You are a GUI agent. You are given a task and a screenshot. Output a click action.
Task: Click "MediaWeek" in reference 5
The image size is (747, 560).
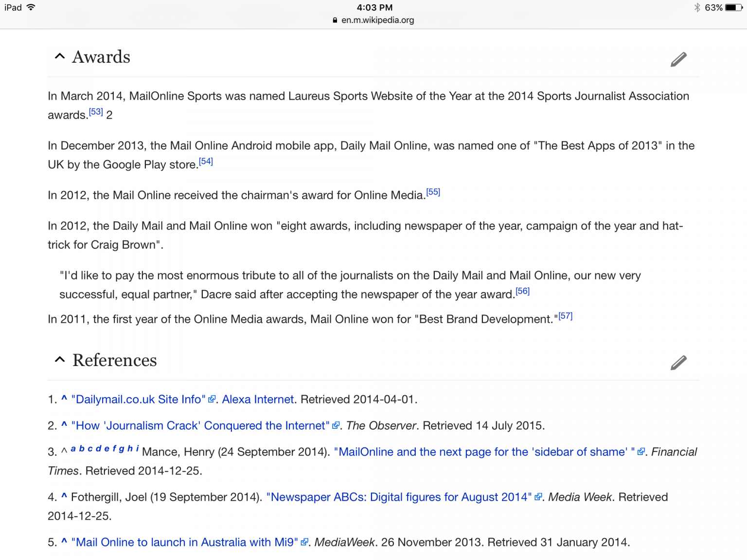pos(344,542)
